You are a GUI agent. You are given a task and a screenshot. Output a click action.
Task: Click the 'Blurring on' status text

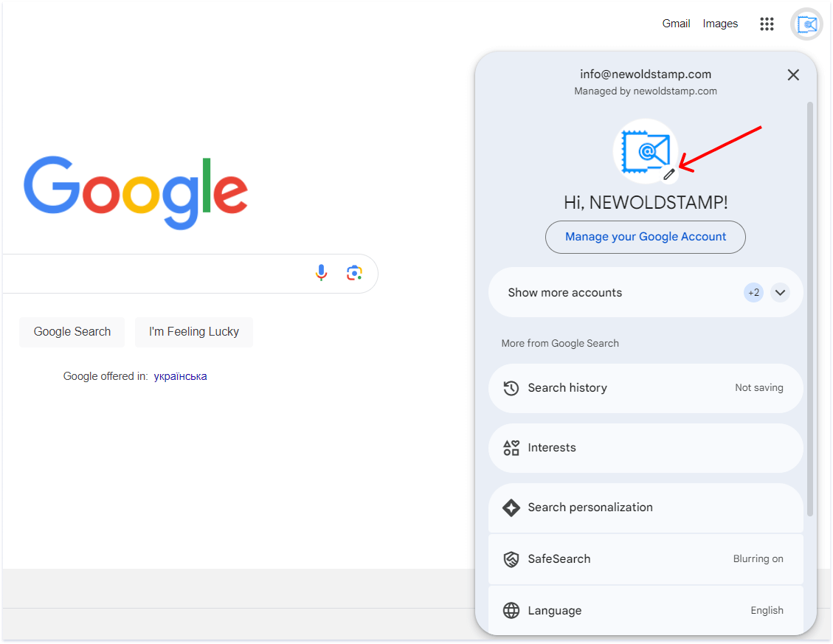coord(758,559)
